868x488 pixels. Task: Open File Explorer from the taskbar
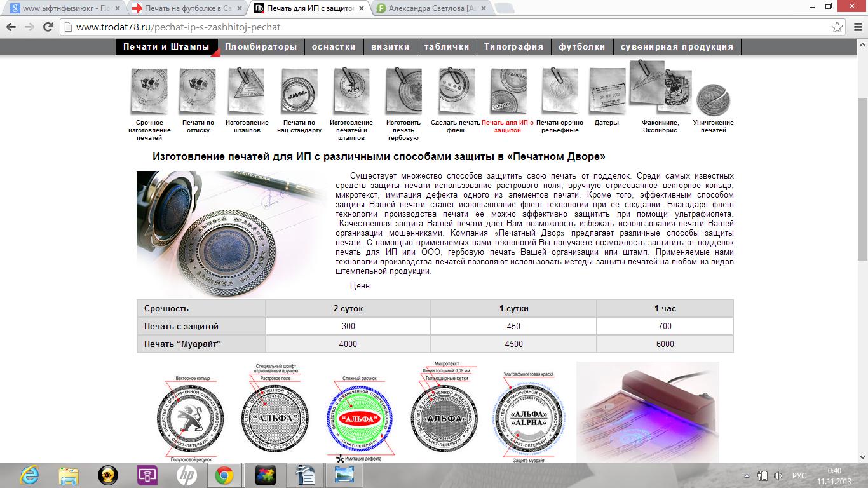coord(69,475)
